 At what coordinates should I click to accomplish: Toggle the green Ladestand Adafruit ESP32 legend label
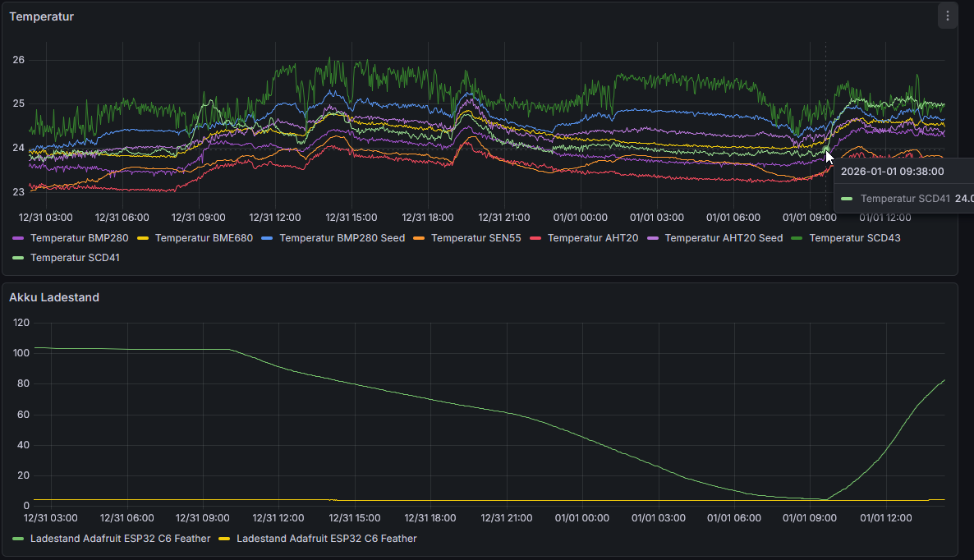point(120,539)
